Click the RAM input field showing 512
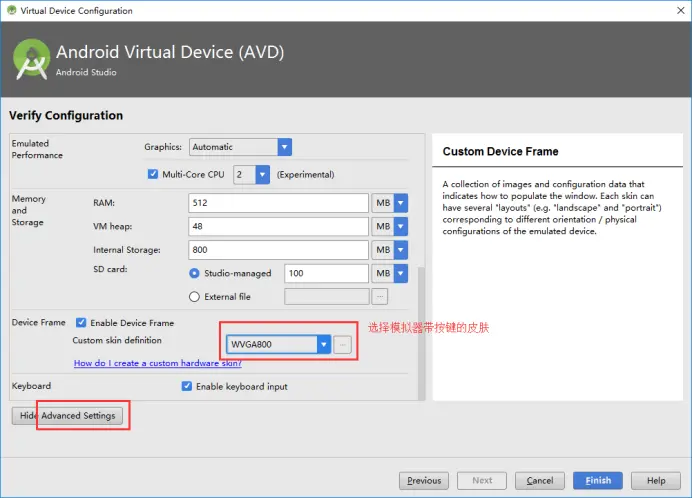 pos(278,203)
